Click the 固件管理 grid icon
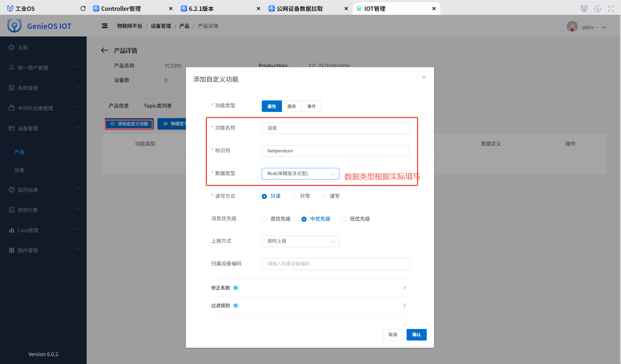The image size is (621, 364). 11,250
